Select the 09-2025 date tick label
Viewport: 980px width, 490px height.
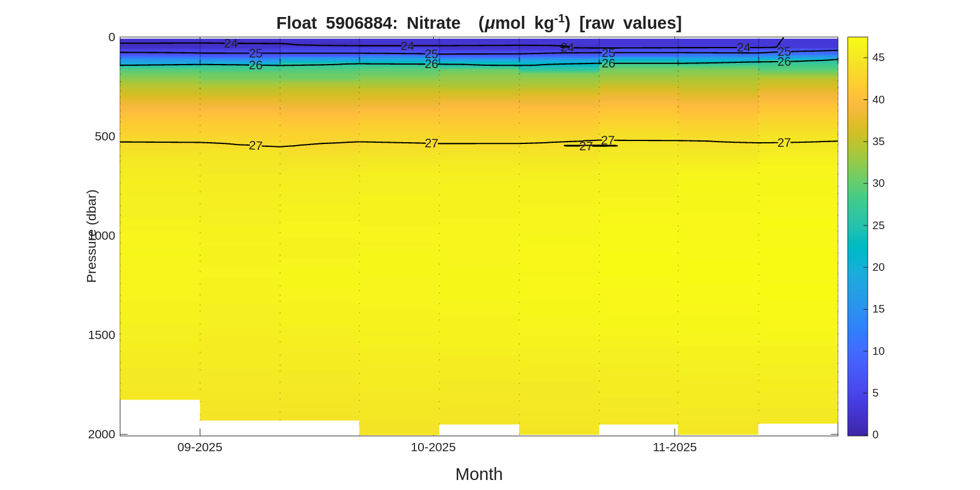coord(200,447)
